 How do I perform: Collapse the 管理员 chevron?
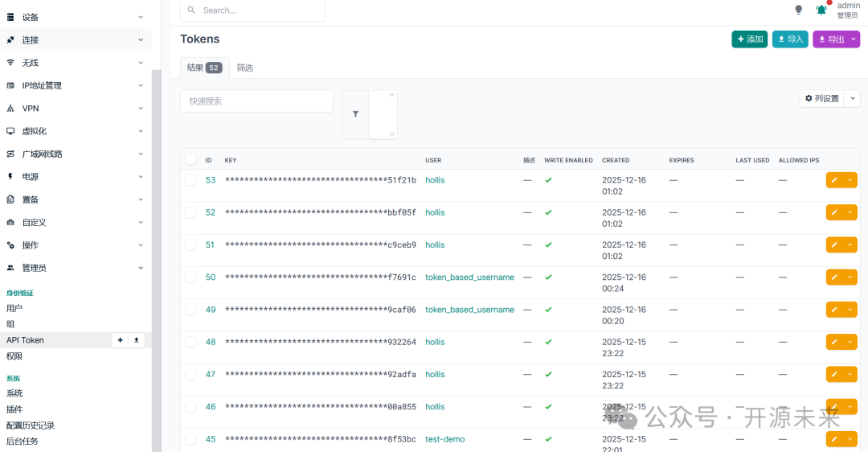141,268
